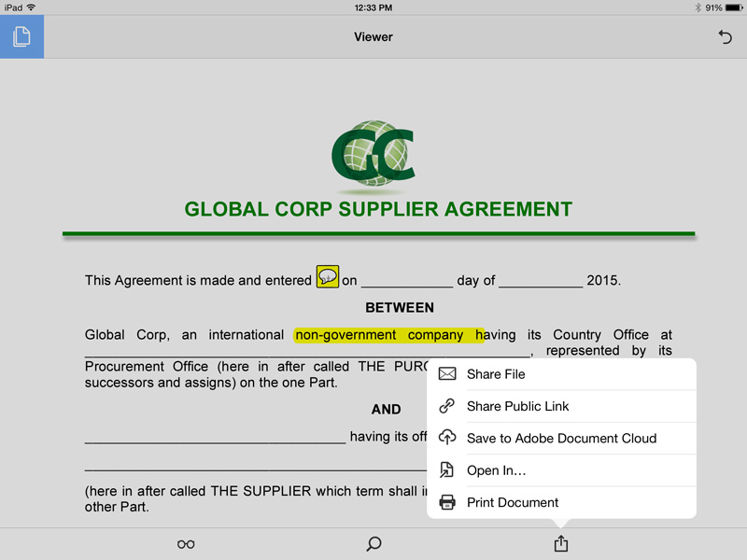Tap the battery indicator in status bar
Viewport: 747px width, 560px height.
734,7
